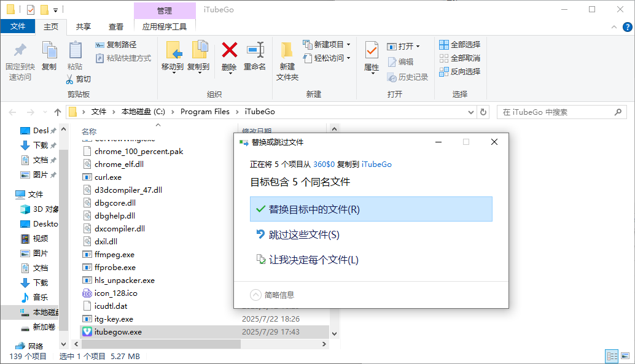This screenshot has height=364, width=635.
Task: Expand the 本地磁盘 (C:) breadcrumb chevron
Action: coord(173,112)
